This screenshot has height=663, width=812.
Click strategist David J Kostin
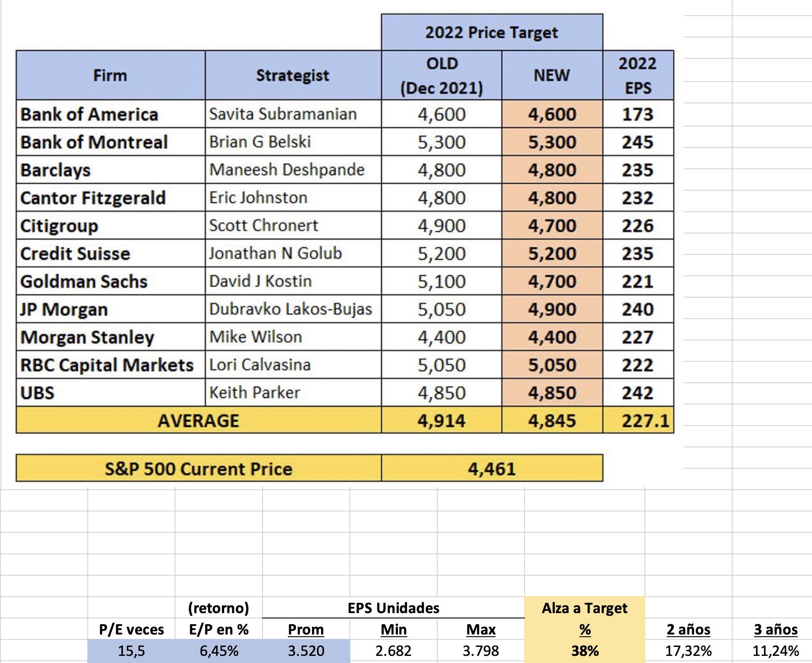(x=293, y=281)
